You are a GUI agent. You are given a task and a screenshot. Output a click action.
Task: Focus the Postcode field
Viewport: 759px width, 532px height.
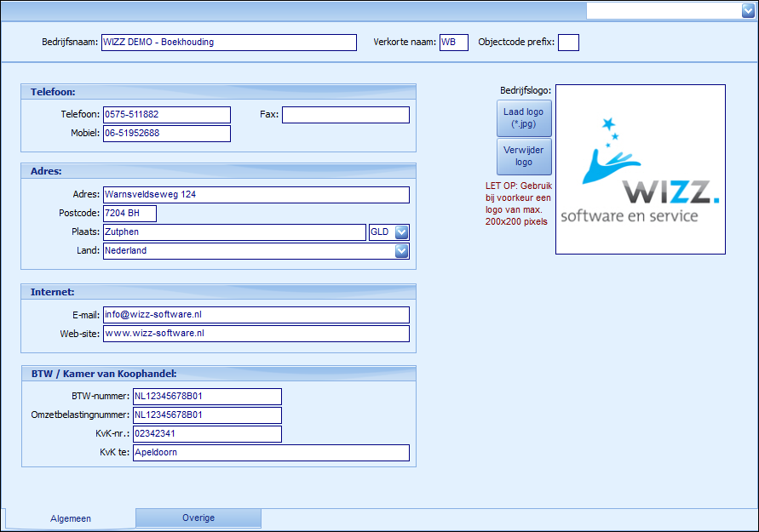[x=129, y=214]
